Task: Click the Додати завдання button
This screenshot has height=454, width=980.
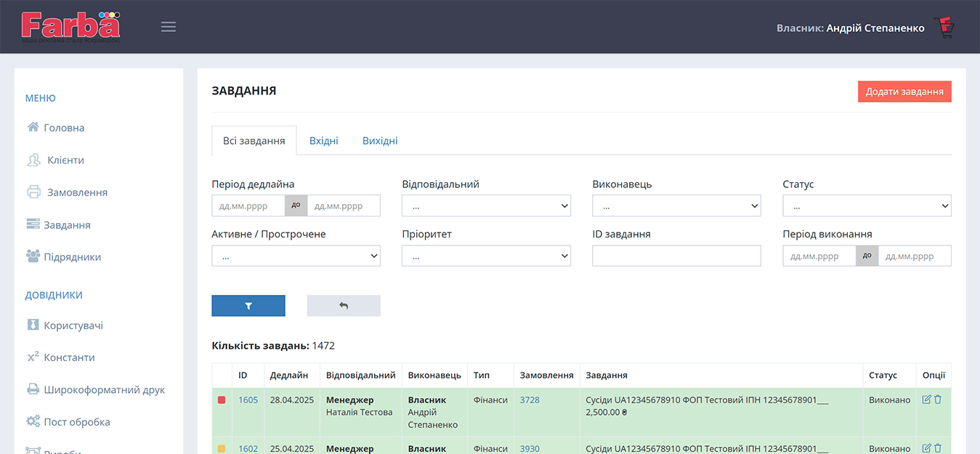Action: (x=904, y=92)
